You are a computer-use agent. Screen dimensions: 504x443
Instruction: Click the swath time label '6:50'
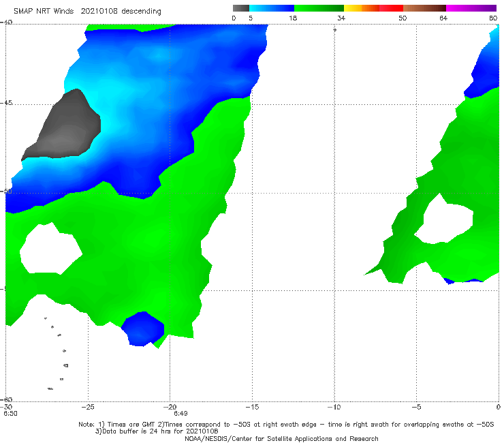pos(10,414)
